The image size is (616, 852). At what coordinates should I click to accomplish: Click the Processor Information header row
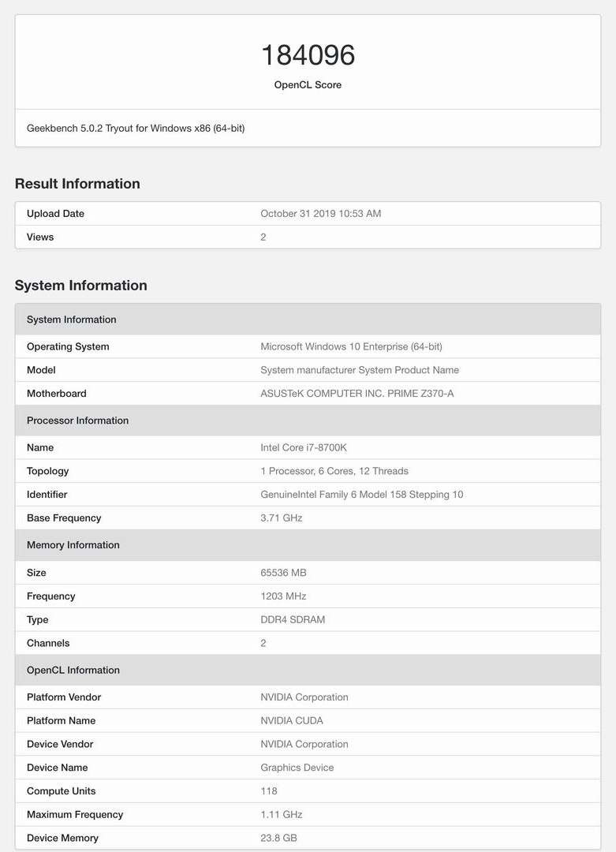coord(308,420)
